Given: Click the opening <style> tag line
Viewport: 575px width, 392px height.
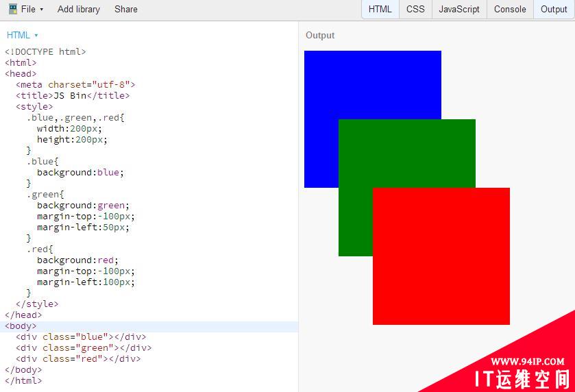Looking at the screenshot, I should pos(34,107).
